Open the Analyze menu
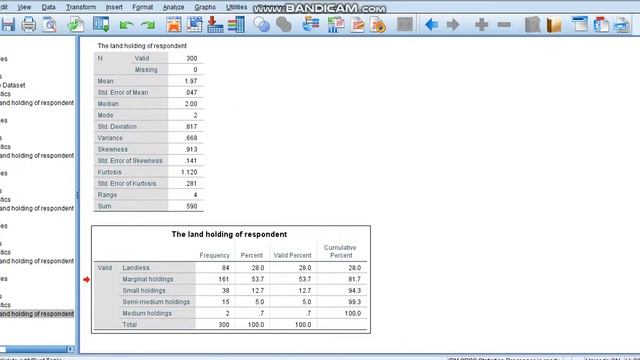 pos(173,7)
